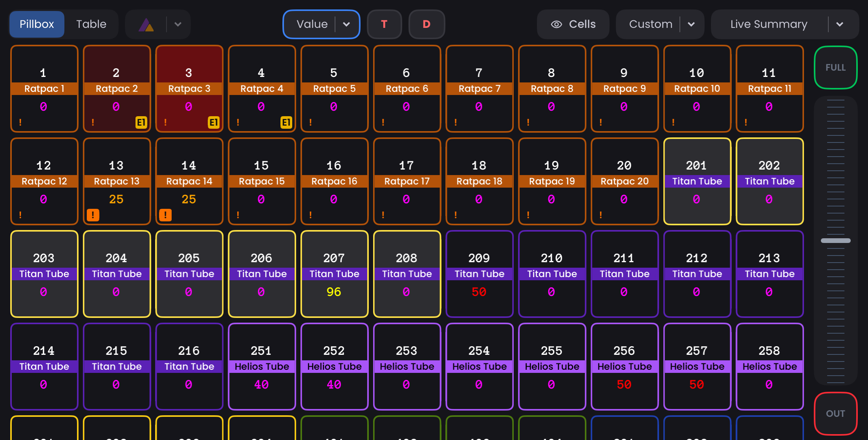868x440 pixels.
Task: Select the Pillbox view tab
Action: [x=37, y=24]
